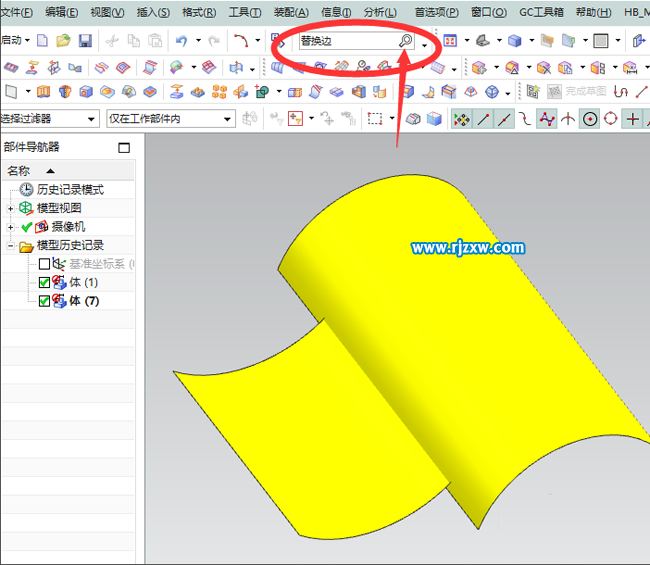The width and height of the screenshot is (650, 565).
Task: Open a file with the folder icon
Action: coord(63,41)
